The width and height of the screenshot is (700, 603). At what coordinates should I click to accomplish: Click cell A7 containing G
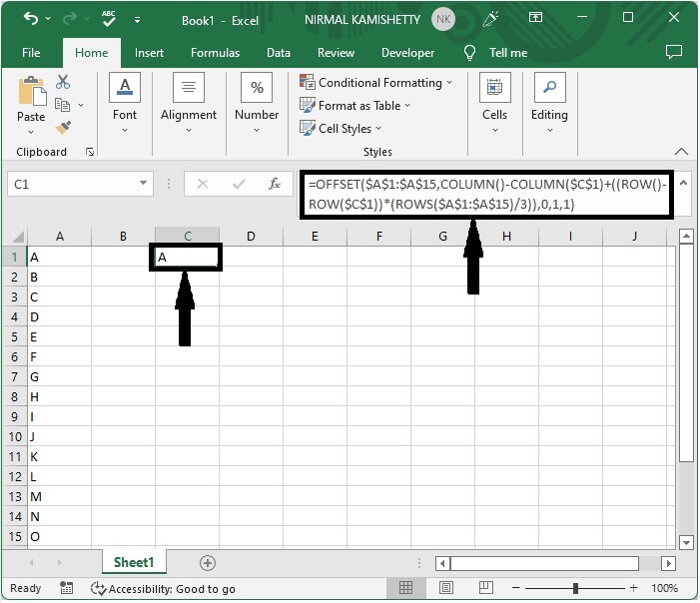tap(60, 376)
